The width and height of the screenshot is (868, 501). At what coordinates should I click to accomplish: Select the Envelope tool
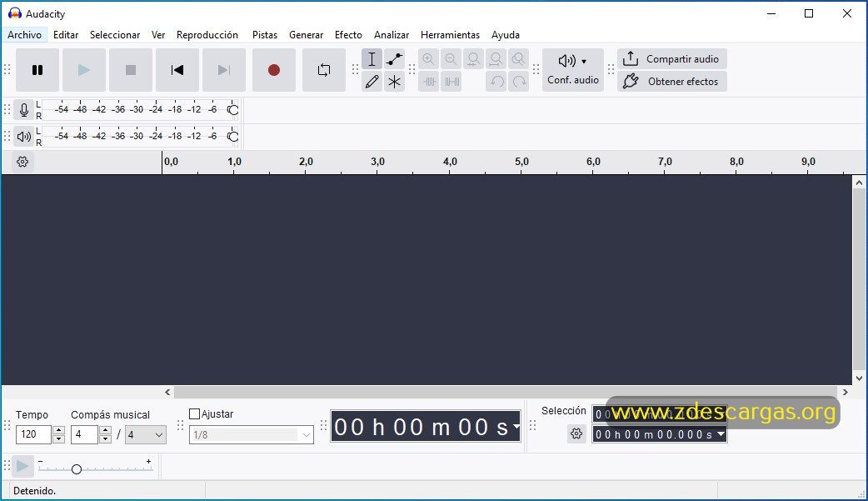click(394, 58)
